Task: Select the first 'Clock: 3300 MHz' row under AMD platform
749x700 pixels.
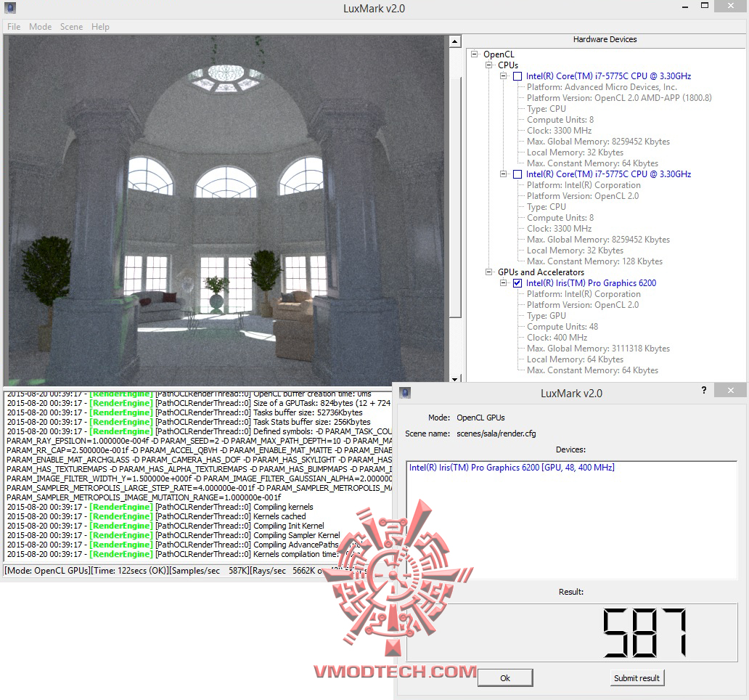Action: (559, 131)
